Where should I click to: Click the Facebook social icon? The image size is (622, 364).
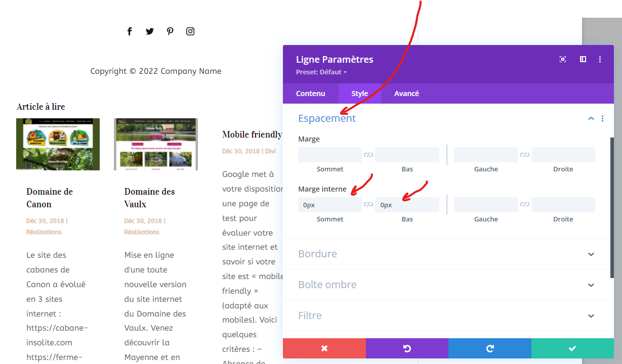pyautogui.click(x=130, y=31)
